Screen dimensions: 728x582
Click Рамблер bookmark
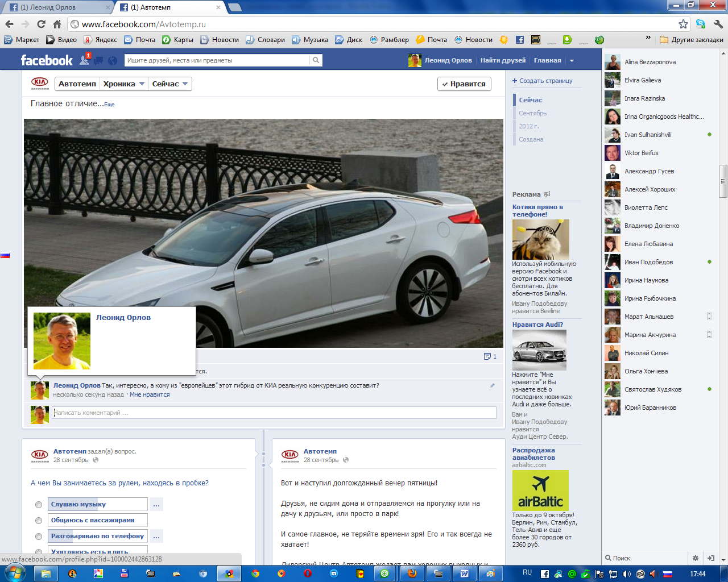pyautogui.click(x=389, y=40)
